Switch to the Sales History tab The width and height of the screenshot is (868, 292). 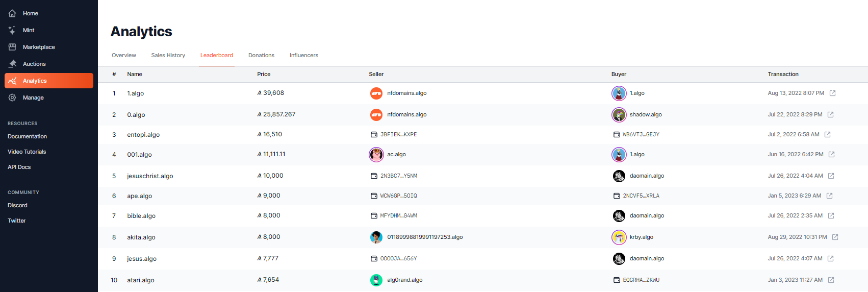click(168, 55)
